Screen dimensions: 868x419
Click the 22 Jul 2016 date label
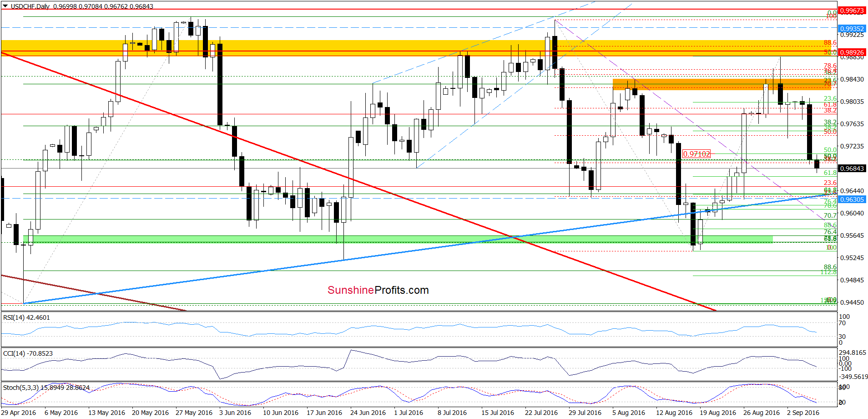[541, 413]
